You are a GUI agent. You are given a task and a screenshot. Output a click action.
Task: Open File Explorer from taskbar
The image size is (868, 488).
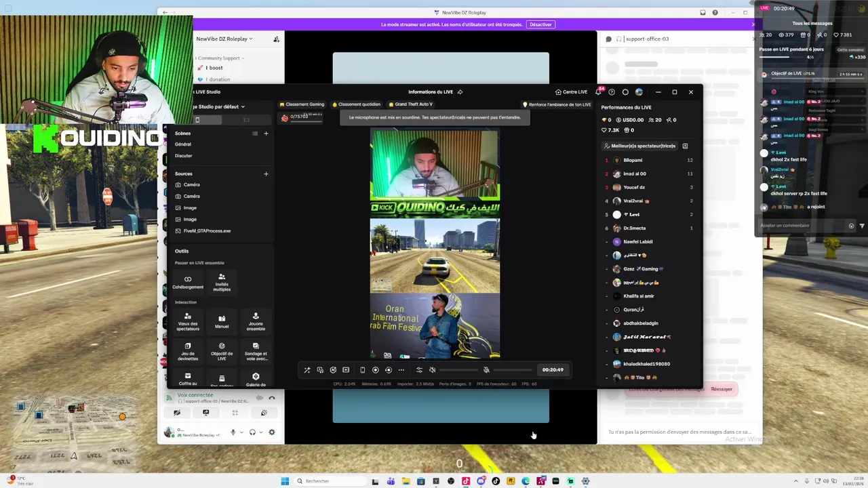click(x=406, y=481)
